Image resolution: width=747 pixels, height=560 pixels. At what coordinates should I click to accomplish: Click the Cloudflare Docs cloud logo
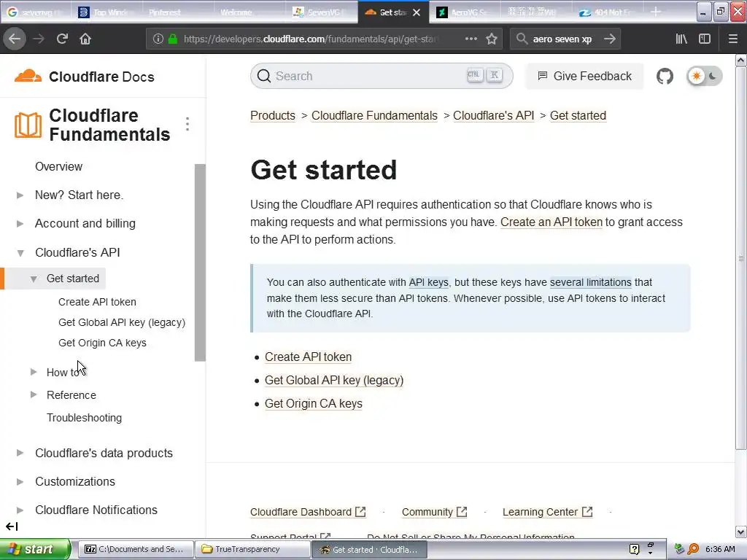[x=28, y=76]
